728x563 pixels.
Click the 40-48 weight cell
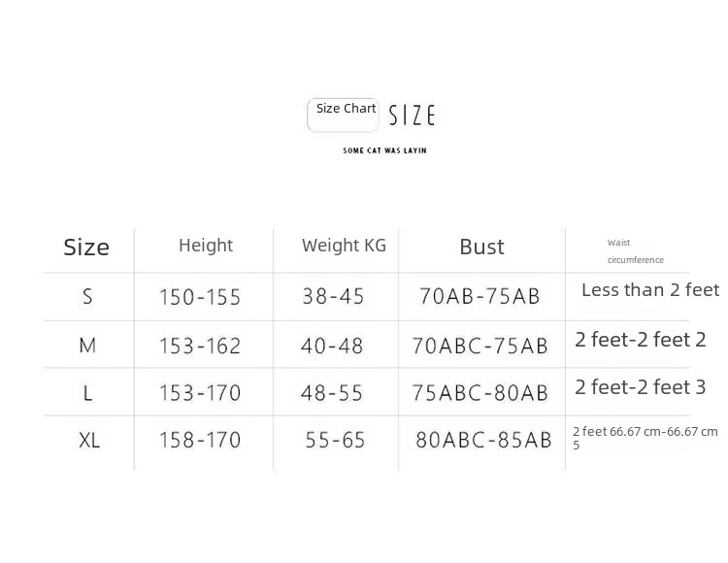333,346
